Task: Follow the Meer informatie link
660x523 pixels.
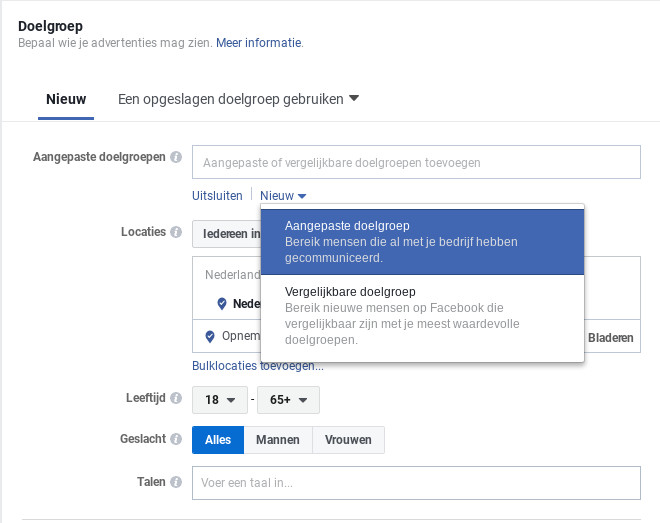Action: point(258,43)
